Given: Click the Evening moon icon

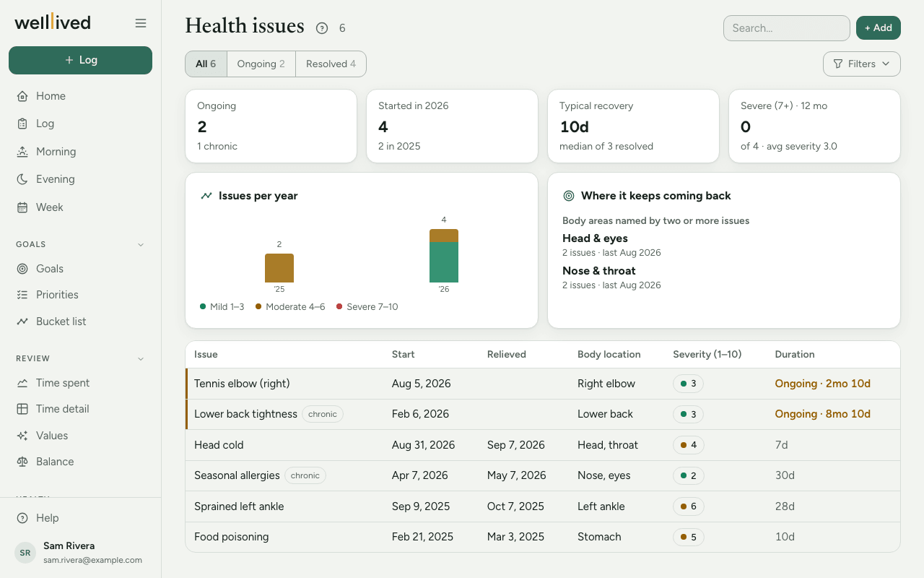Looking at the screenshot, I should [22, 179].
